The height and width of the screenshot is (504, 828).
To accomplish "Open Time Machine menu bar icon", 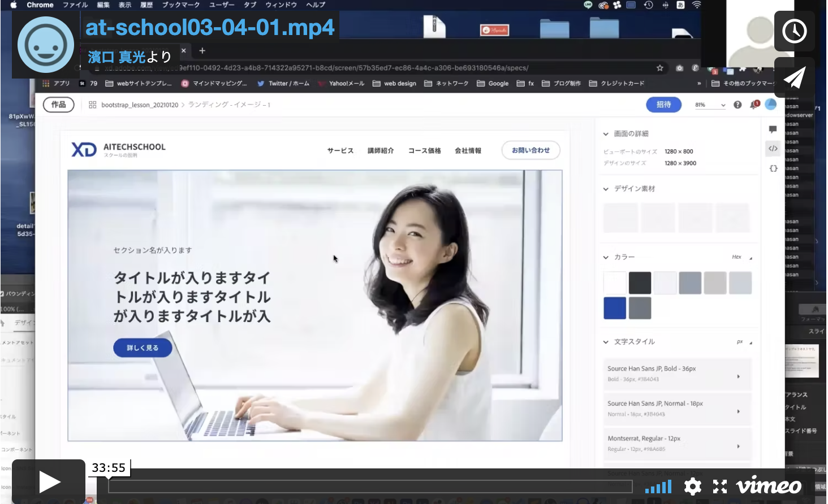I will coord(648,5).
